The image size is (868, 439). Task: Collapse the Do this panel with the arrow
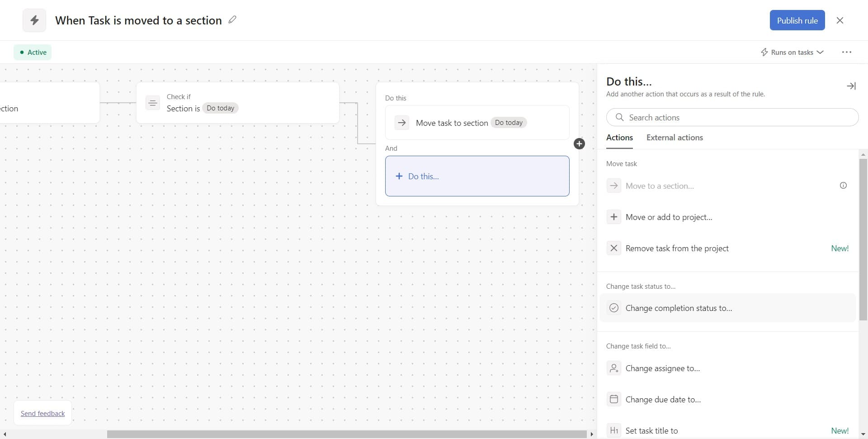pos(851,86)
